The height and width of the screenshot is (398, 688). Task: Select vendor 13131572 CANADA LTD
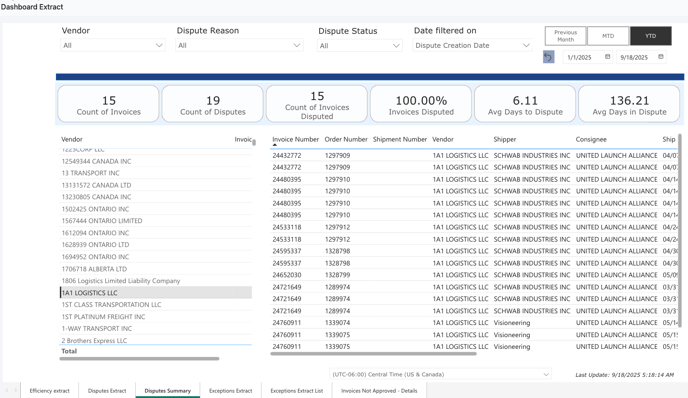coord(156,185)
